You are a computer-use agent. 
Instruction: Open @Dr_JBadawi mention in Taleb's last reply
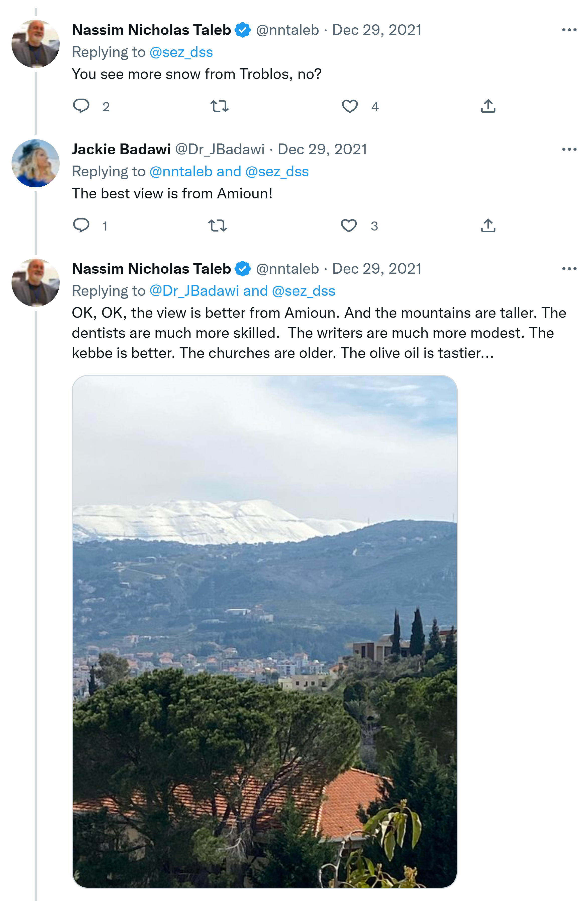pyautogui.click(x=194, y=291)
